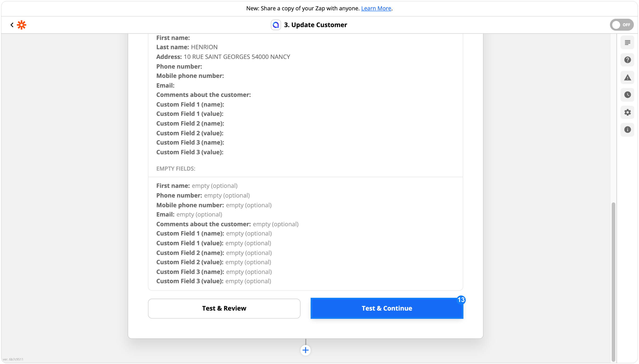
Task: Click 'Comments about the customer: empty (optional)' row
Action: 227,224
